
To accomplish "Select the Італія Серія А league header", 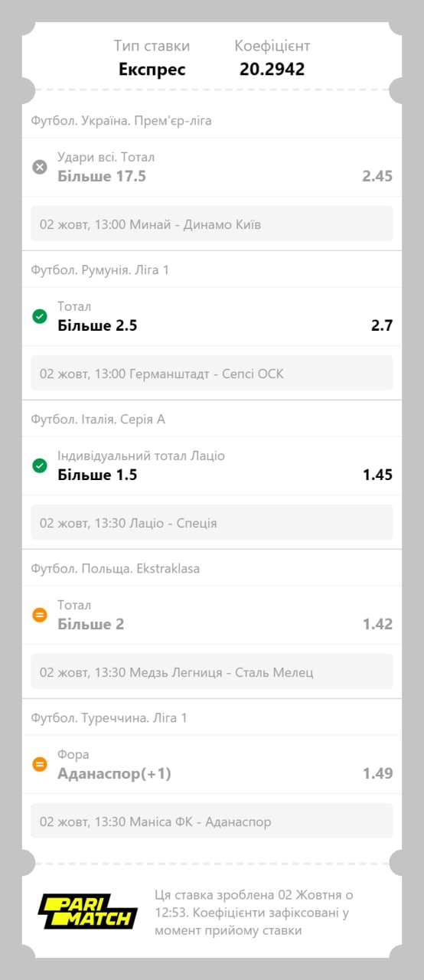I will pos(98,420).
